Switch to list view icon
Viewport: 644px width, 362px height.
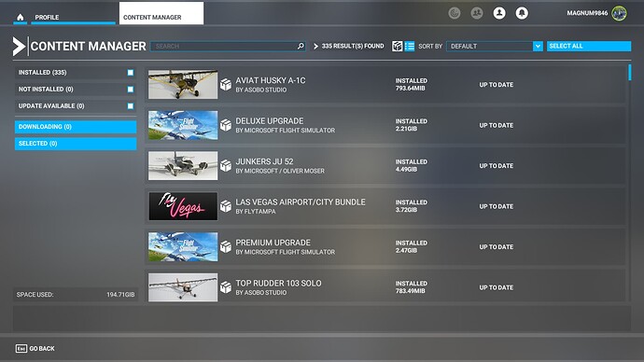tap(410, 46)
